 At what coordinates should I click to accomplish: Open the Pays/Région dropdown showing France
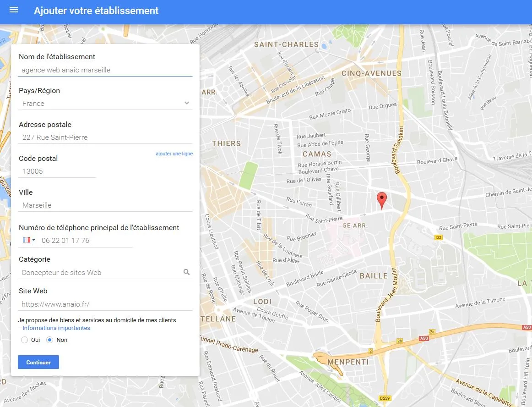click(x=105, y=103)
